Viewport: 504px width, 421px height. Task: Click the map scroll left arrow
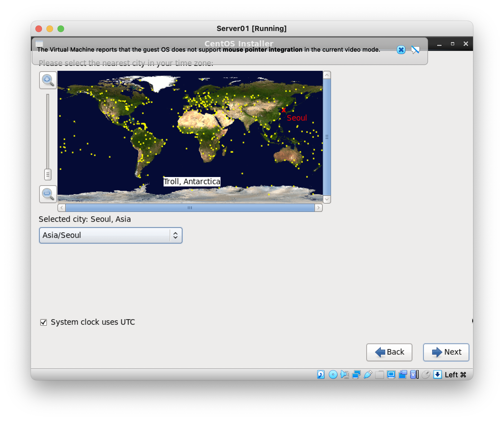coord(62,208)
